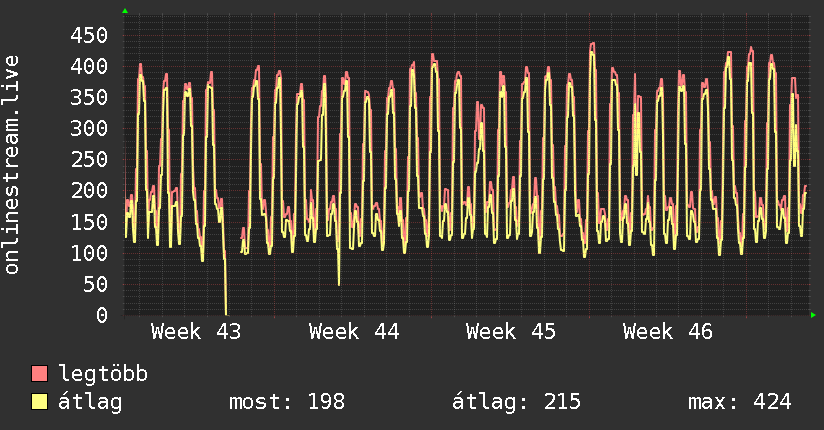Click the 450 y-axis tick label
This screenshot has width=824, height=430.
pos(90,35)
